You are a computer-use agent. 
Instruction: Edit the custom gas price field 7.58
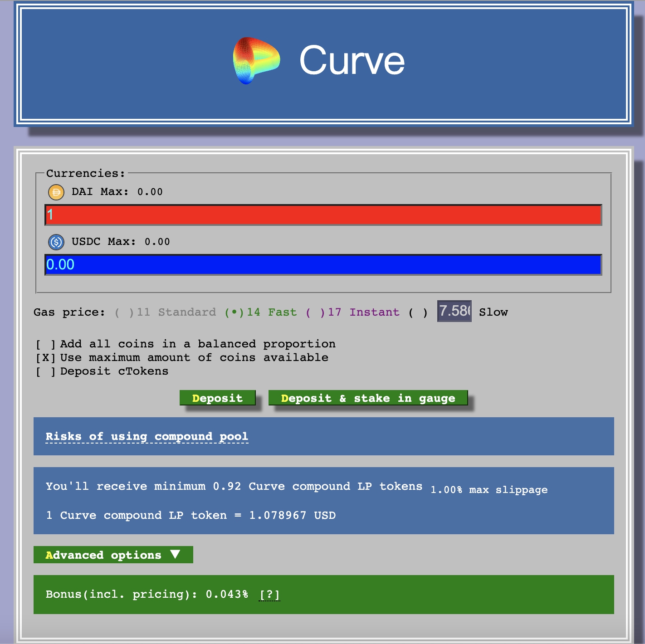coord(454,311)
